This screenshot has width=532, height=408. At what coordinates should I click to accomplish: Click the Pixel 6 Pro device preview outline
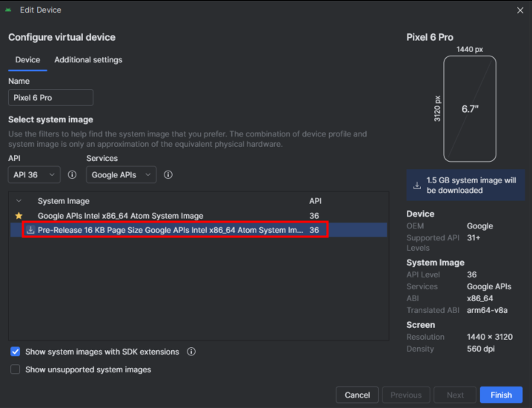[x=470, y=109]
